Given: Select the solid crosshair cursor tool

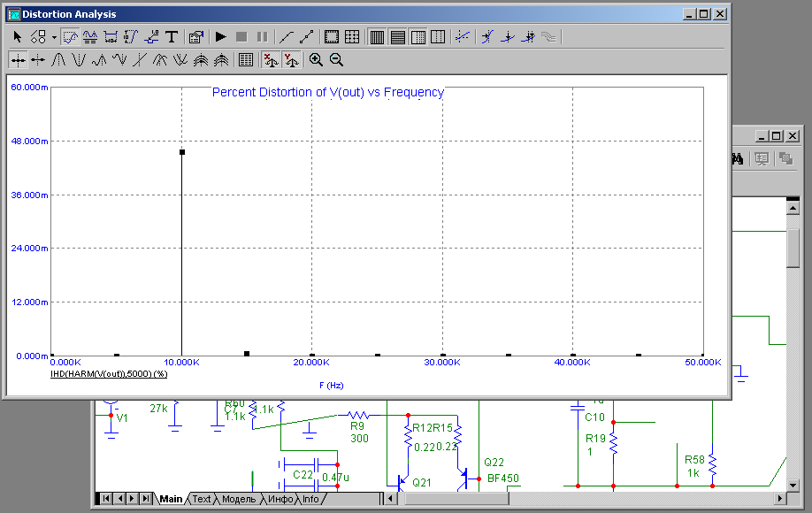Looking at the screenshot, I should click(x=38, y=60).
